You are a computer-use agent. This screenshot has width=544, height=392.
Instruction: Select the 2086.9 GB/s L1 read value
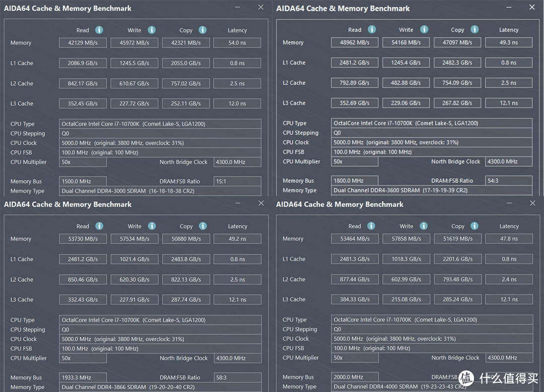coord(83,63)
